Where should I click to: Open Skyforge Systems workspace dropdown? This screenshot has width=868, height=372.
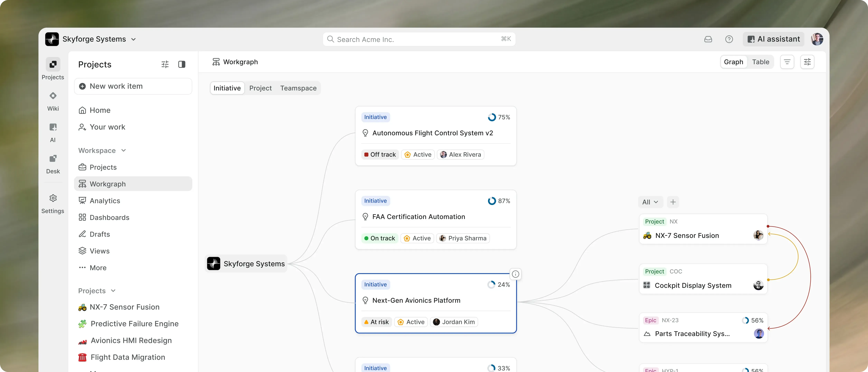99,39
